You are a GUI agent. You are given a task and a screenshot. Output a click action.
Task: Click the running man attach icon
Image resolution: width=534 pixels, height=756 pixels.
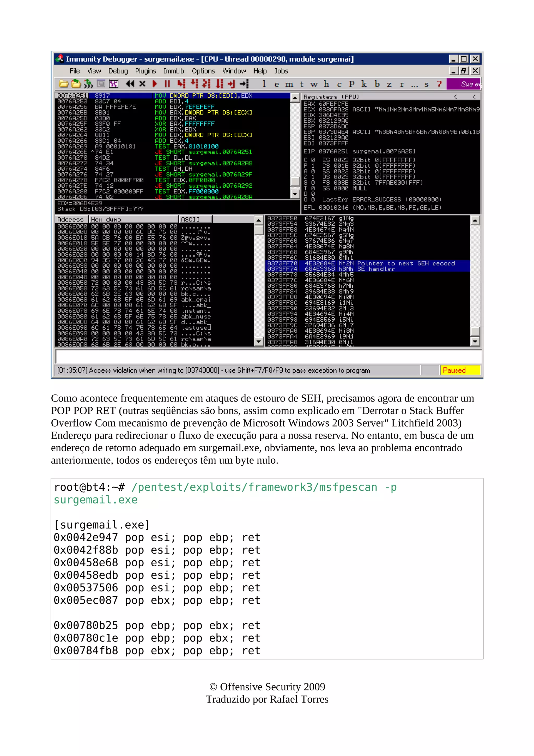pos(88,84)
